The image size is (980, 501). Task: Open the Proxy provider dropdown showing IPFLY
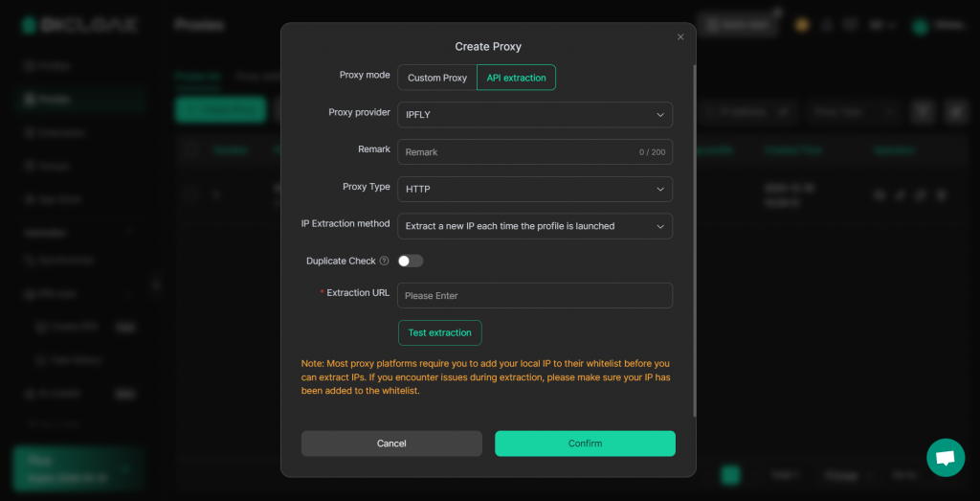535,115
